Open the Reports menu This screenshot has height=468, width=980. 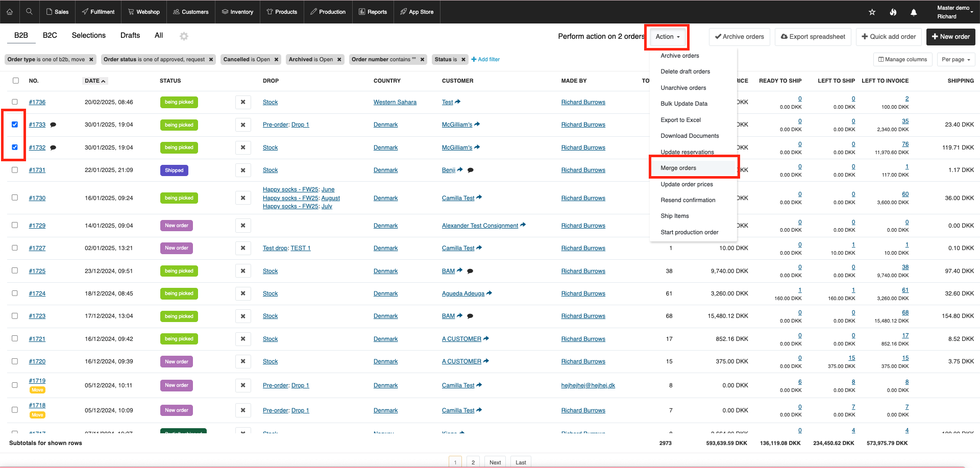coord(373,12)
